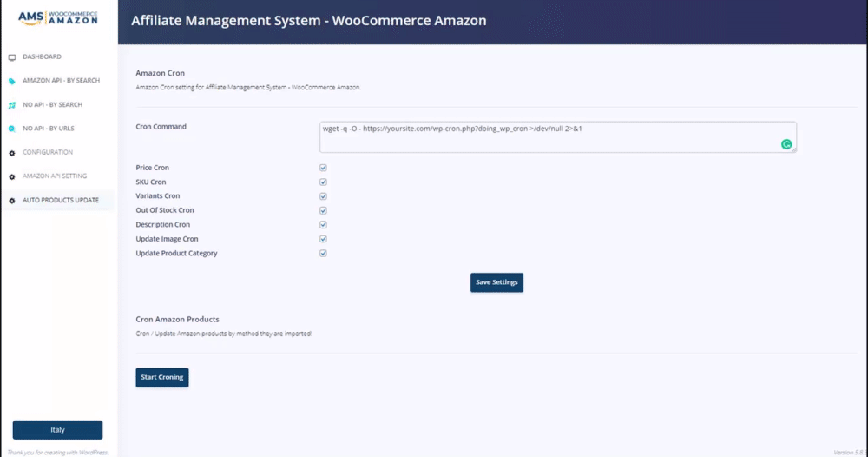The width and height of the screenshot is (868, 457).
Task: Open the Configuration menu item
Action: click(48, 152)
